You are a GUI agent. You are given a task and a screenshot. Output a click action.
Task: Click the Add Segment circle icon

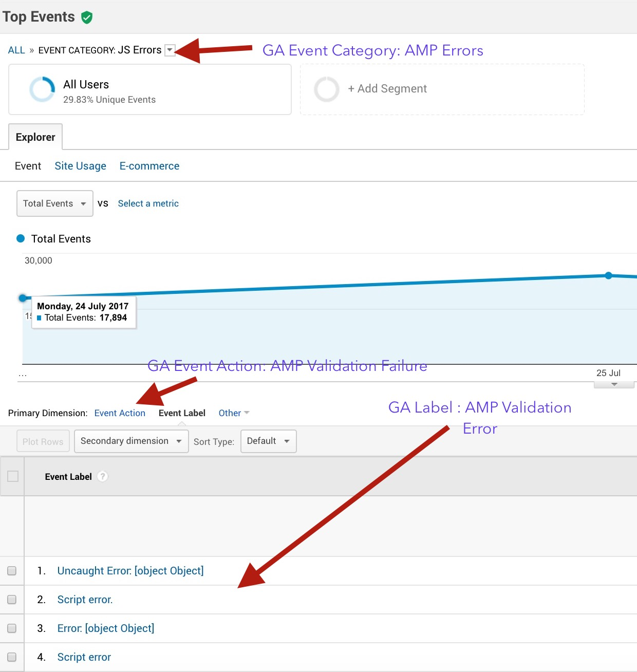click(x=327, y=89)
